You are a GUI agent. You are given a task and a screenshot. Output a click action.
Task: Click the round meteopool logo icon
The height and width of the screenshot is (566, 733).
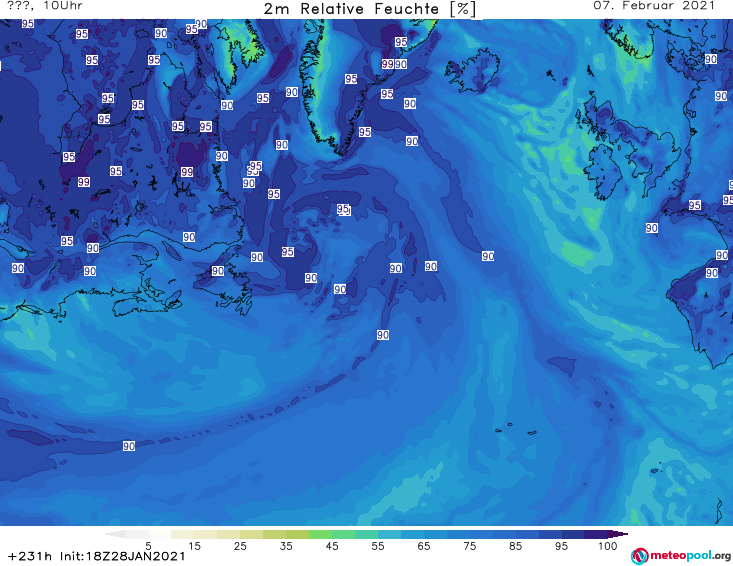(x=639, y=556)
